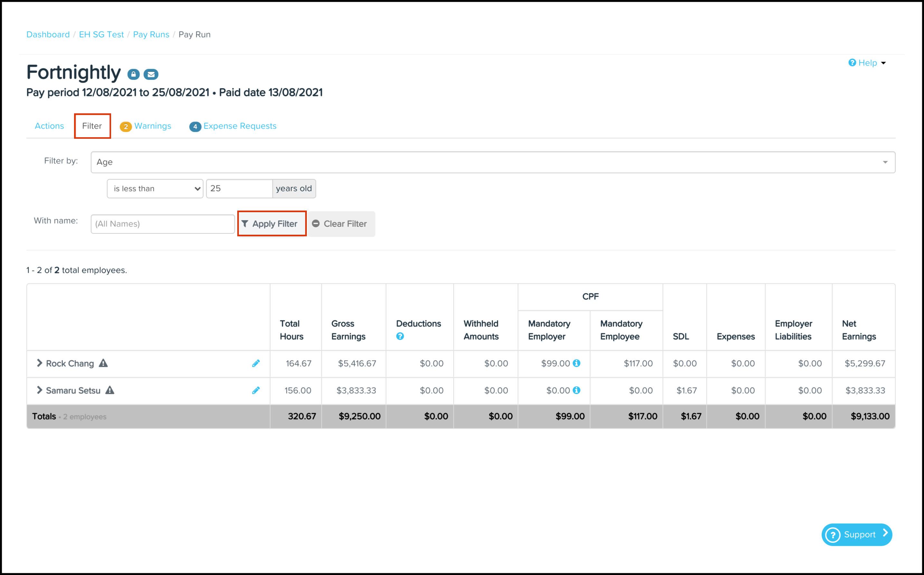924x575 pixels.
Task: Focus the With name input field
Action: (x=163, y=224)
